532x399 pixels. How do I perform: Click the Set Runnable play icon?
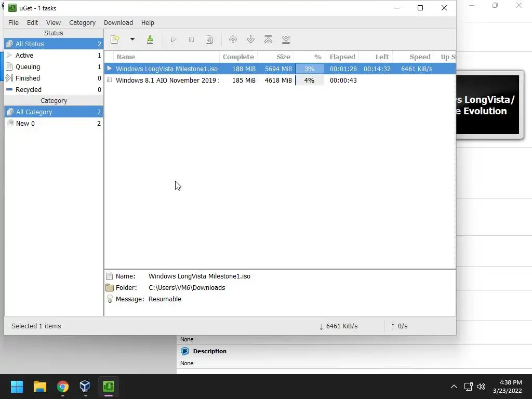coord(174,39)
